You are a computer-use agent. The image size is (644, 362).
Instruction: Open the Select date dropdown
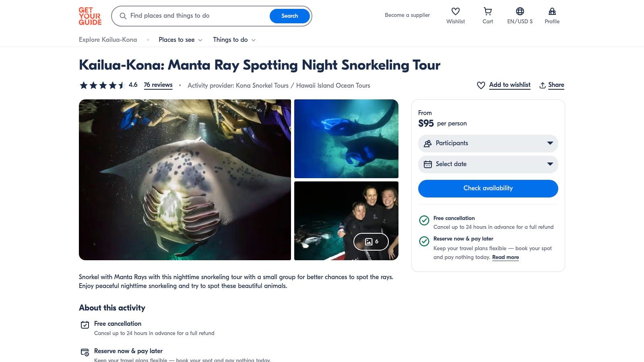(488, 164)
